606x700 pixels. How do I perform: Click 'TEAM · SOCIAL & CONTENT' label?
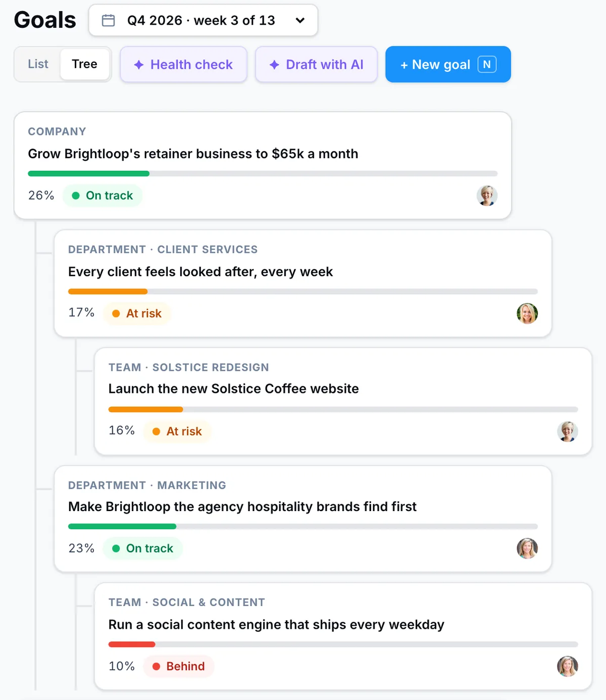click(187, 603)
